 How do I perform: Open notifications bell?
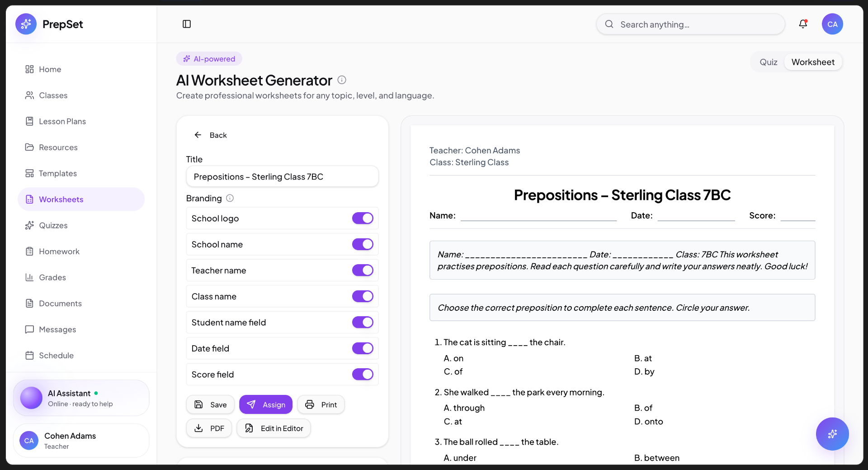point(803,24)
